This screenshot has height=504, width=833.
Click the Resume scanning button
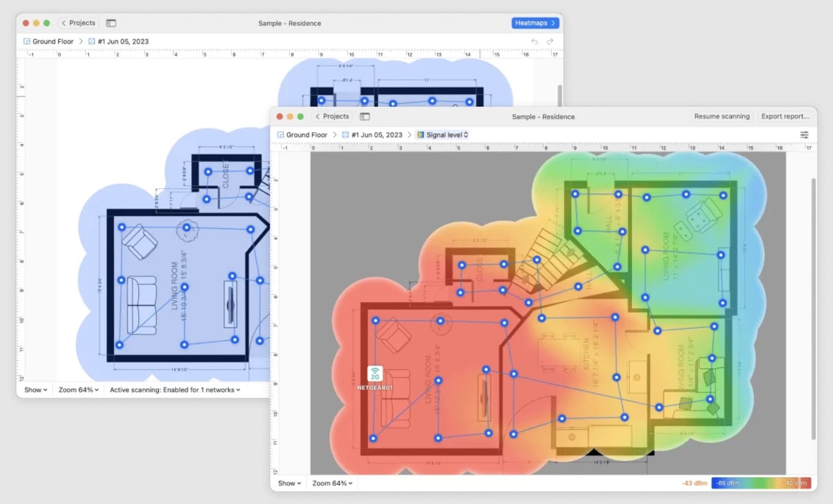[x=722, y=116]
